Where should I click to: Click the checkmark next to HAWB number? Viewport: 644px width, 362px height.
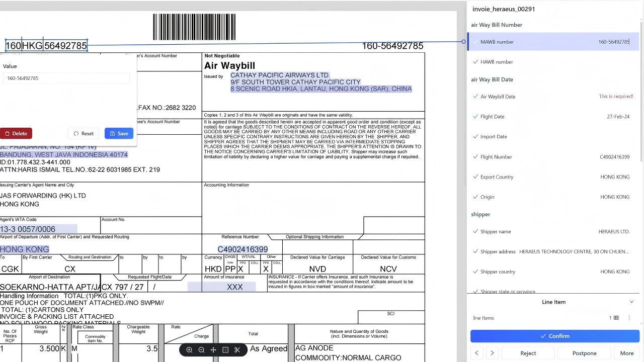click(475, 62)
